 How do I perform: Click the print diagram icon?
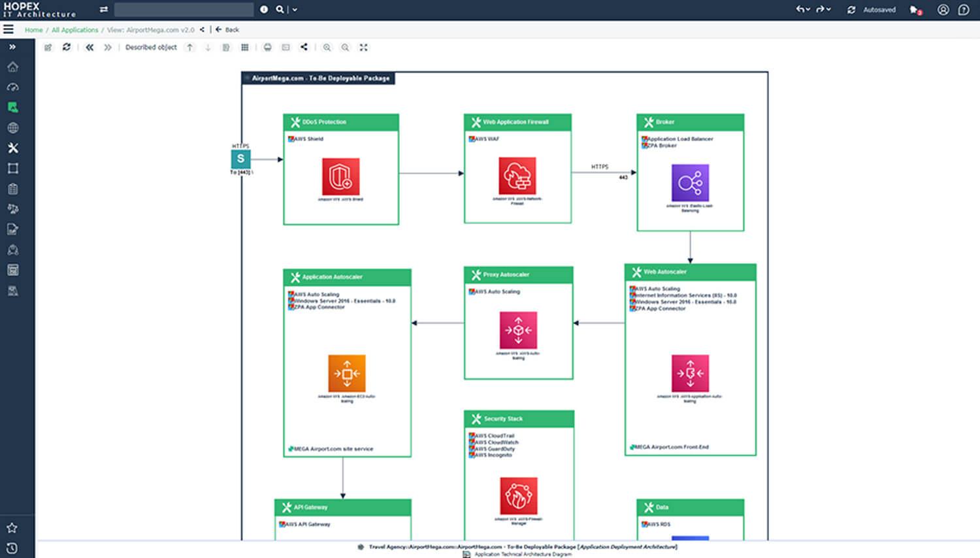click(x=267, y=48)
